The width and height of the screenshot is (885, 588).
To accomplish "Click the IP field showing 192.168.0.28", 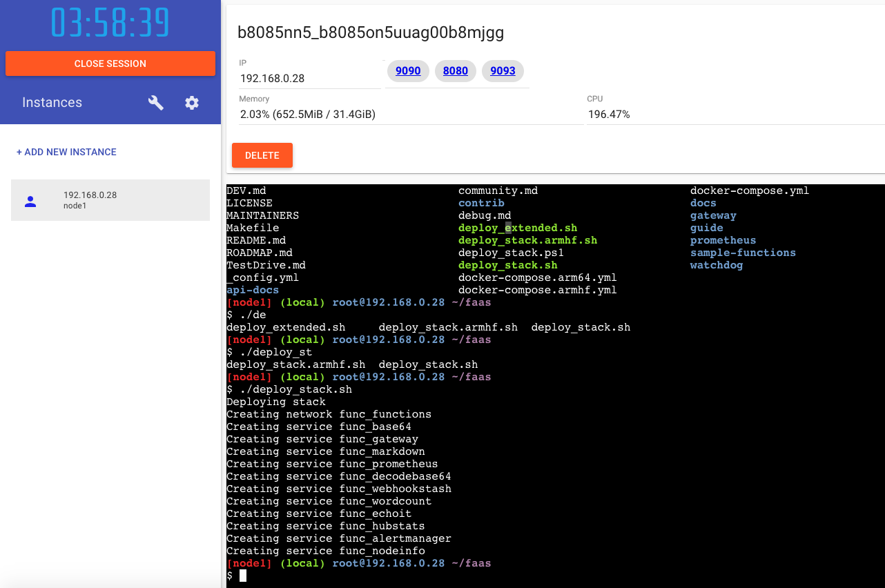I will (310, 78).
